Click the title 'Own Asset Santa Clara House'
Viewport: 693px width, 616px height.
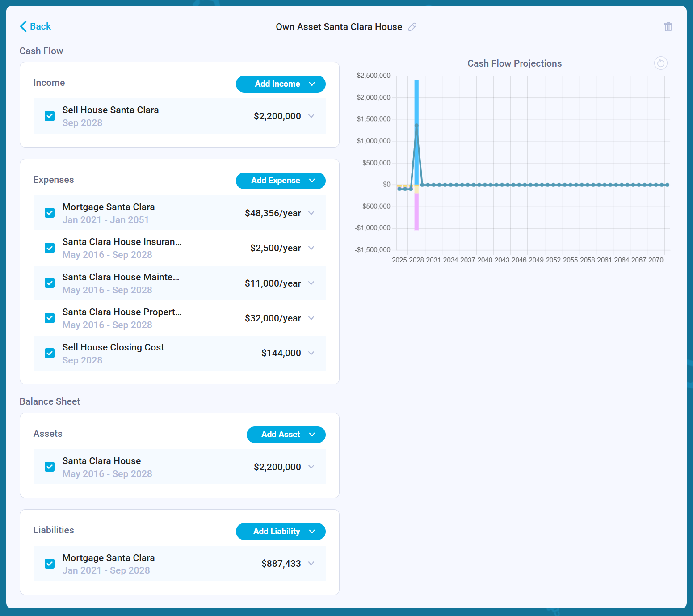click(339, 27)
